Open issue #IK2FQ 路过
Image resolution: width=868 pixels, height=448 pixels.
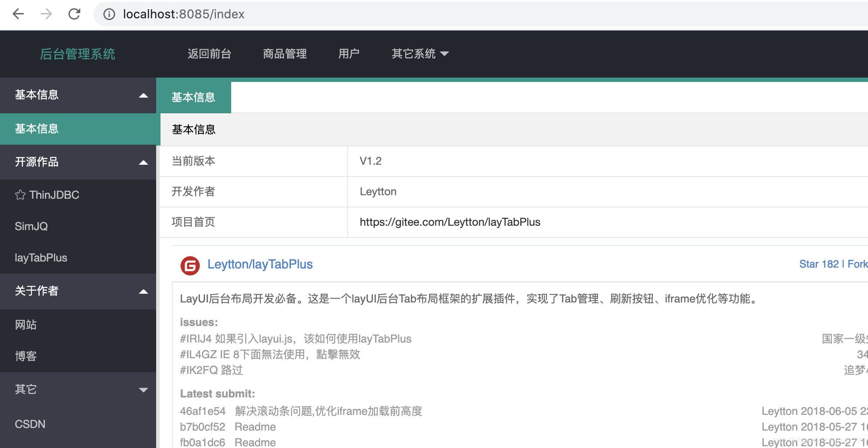212,370
